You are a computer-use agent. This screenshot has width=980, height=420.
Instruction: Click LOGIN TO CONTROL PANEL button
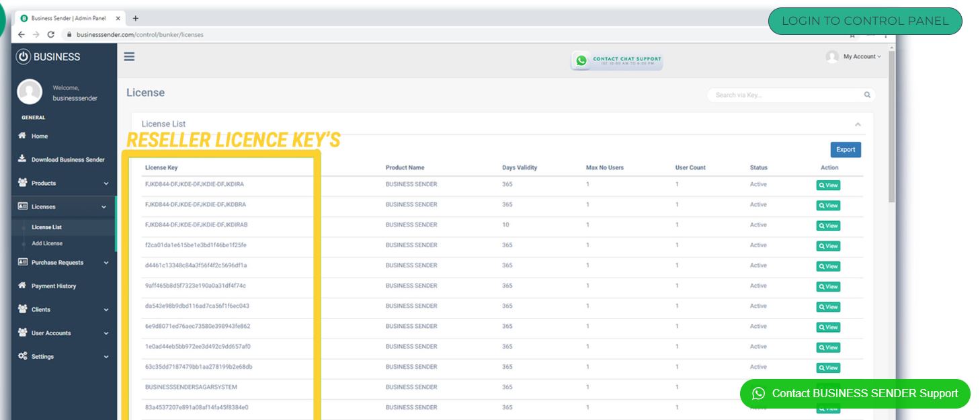[865, 21]
